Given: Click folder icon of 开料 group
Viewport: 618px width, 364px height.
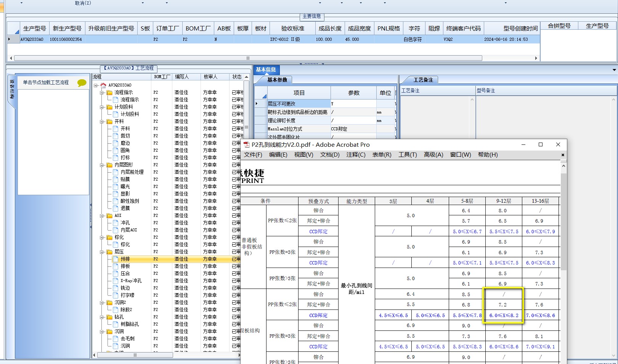Looking at the screenshot, I should click(110, 122).
